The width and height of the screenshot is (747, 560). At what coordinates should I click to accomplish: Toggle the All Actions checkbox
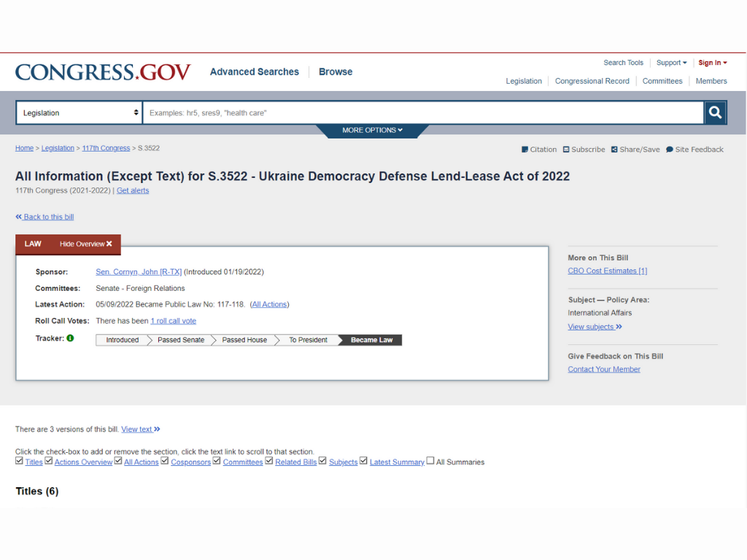[x=118, y=461]
